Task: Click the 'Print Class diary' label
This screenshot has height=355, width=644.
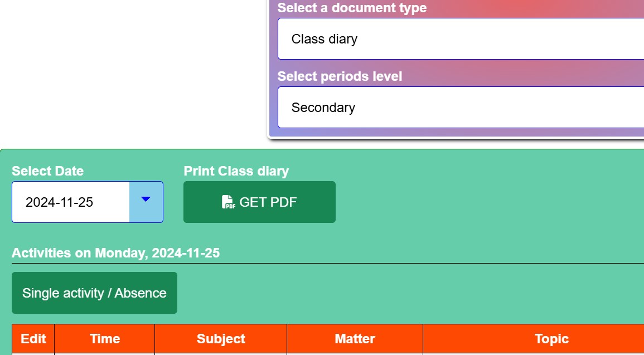Action: pyautogui.click(x=236, y=171)
